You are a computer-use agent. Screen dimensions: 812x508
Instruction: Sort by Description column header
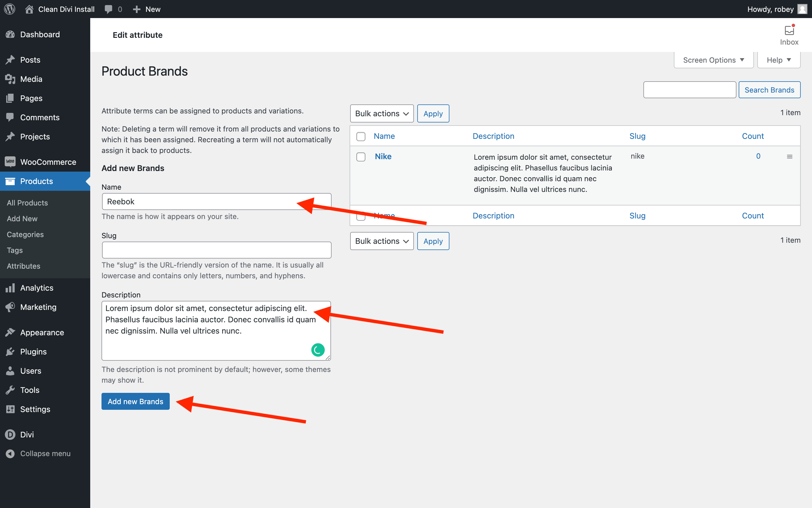tap(493, 136)
